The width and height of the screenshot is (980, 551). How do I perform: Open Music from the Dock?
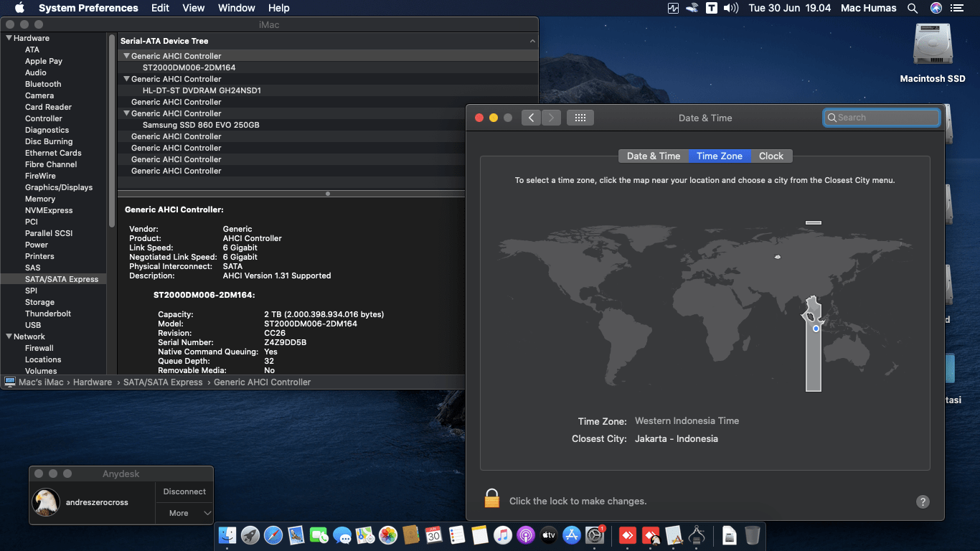(502, 534)
